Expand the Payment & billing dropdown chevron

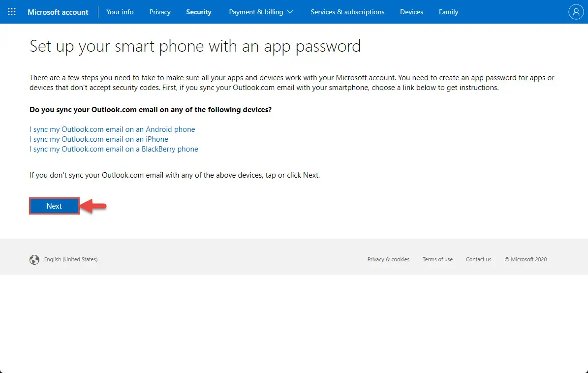(x=290, y=12)
